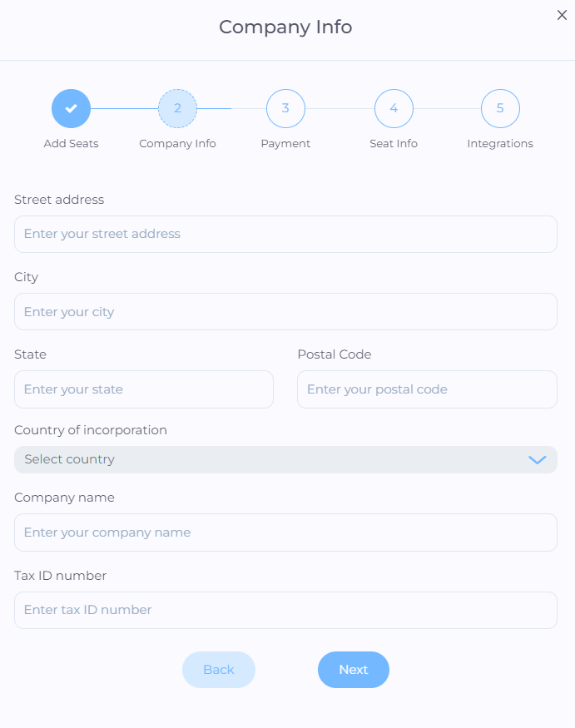This screenshot has width=575, height=728.
Task: Click the Add Seats step label
Action: tap(71, 143)
